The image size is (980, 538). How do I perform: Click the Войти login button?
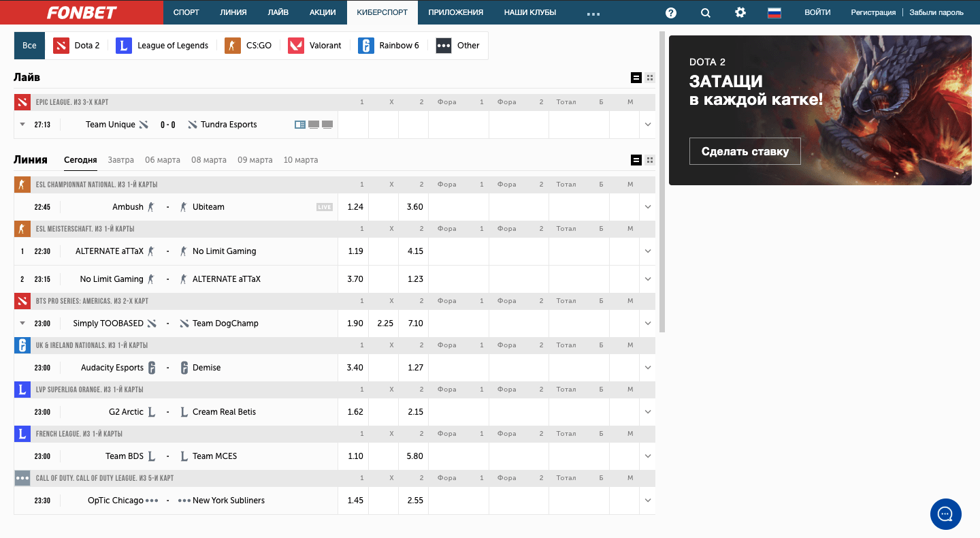817,12
